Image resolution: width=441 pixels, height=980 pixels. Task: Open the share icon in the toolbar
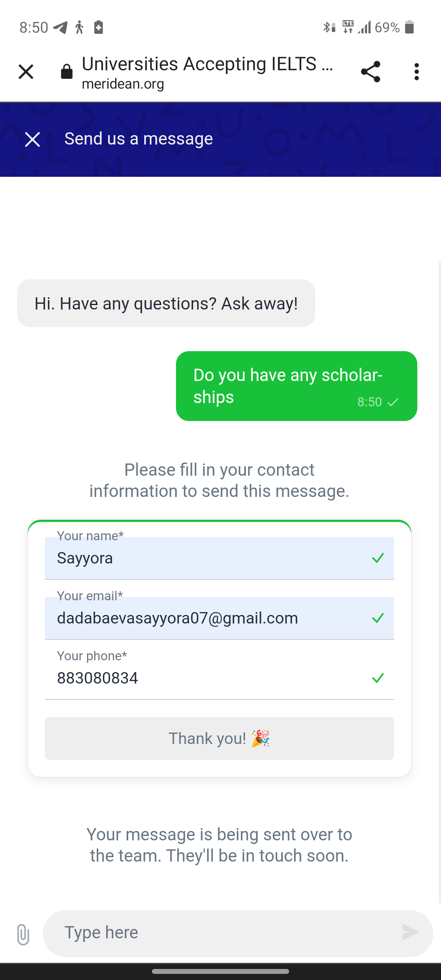pyautogui.click(x=370, y=72)
